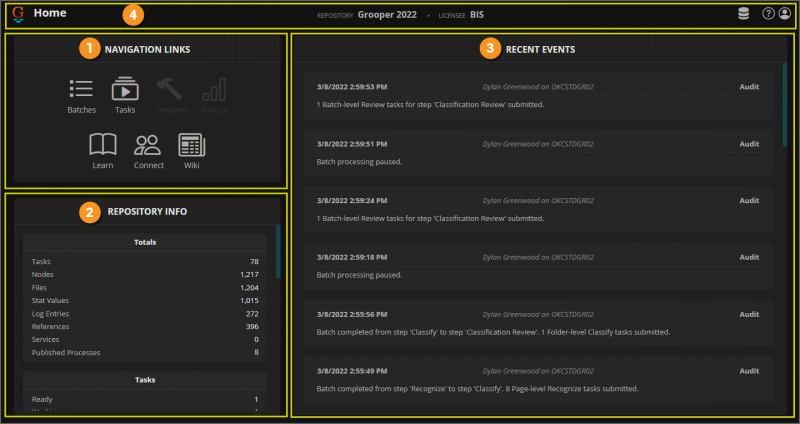The image size is (800, 424).
Task: Click the Repository Info panel scrollbar
Action: pos(278,252)
